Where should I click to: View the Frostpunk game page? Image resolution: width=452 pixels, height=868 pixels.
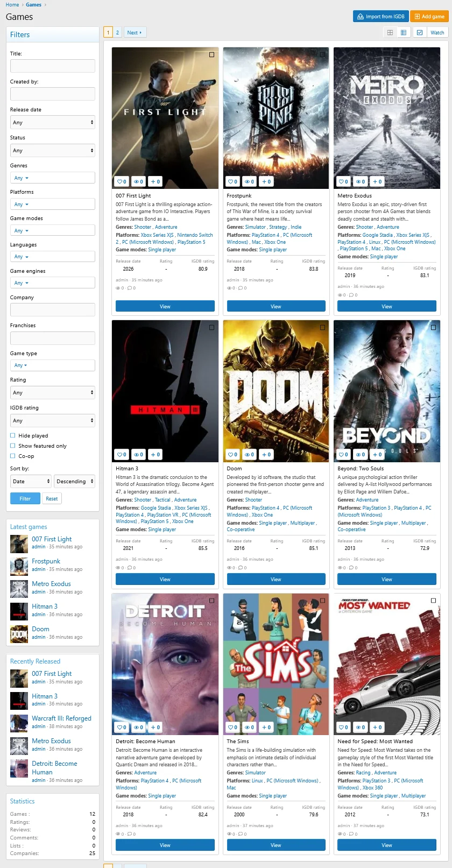276,306
